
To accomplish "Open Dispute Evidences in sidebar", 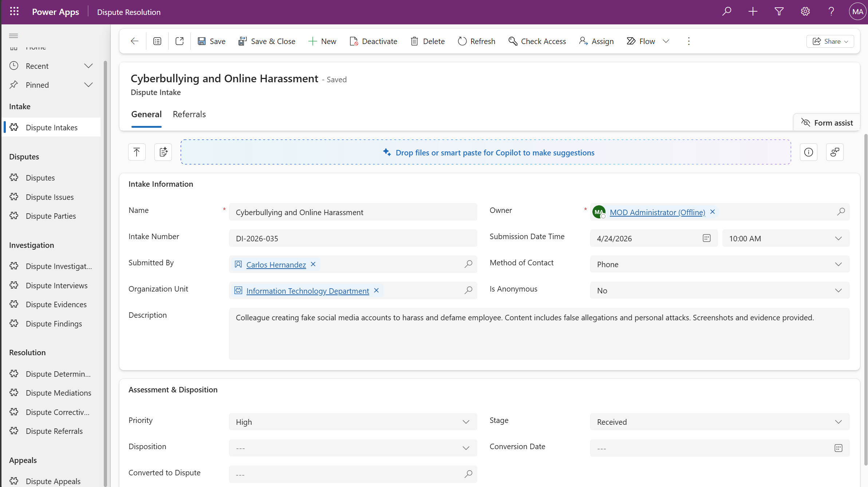I will 56,304.
